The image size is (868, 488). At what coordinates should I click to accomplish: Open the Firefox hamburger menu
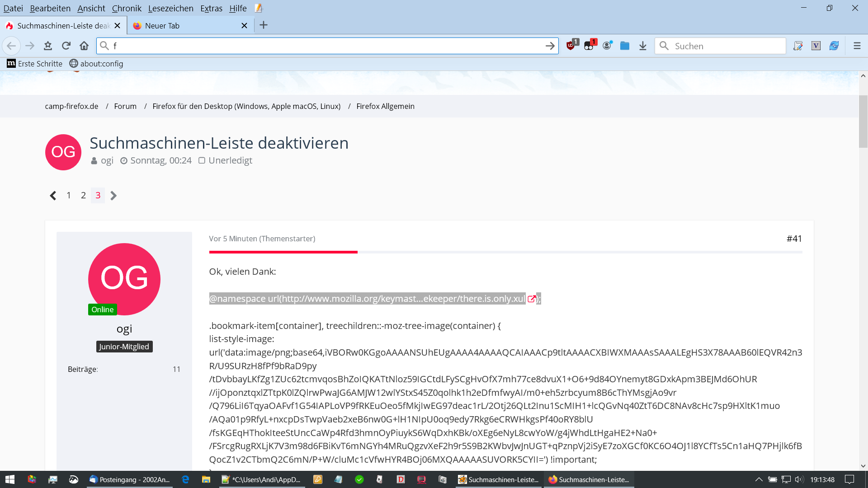click(857, 46)
